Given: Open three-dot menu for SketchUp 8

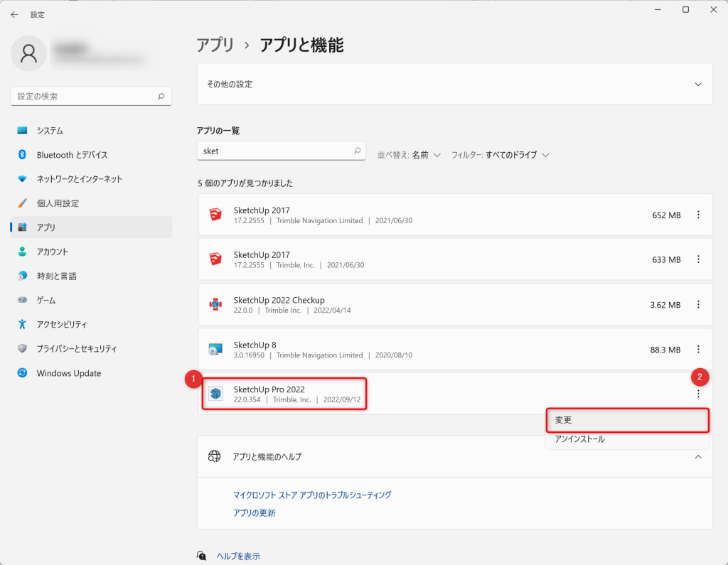Looking at the screenshot, I should [698, 349].
